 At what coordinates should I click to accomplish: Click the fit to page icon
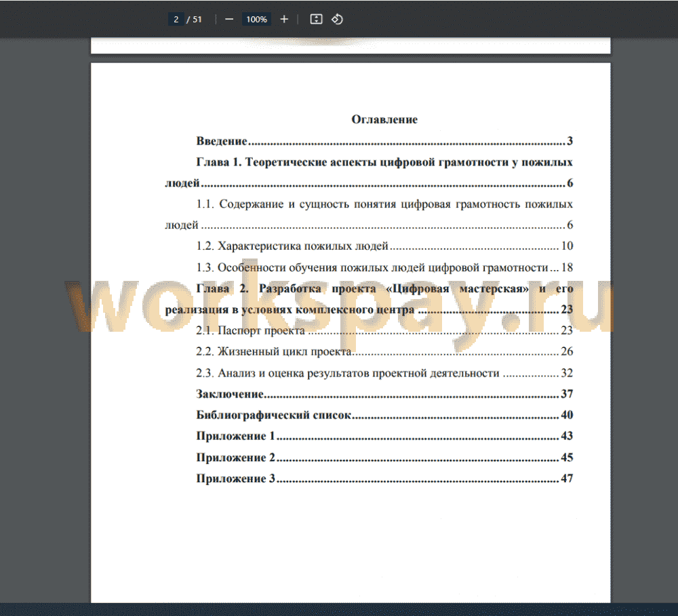(x=316, y=20)
